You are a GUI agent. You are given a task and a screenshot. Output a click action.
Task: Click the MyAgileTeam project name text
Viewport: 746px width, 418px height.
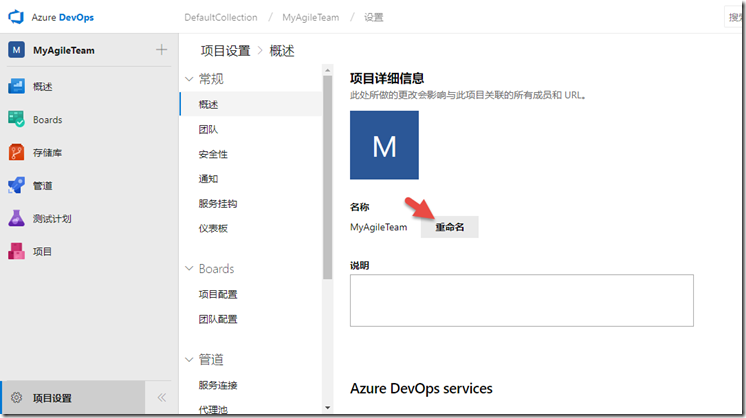tap(379, 227)
